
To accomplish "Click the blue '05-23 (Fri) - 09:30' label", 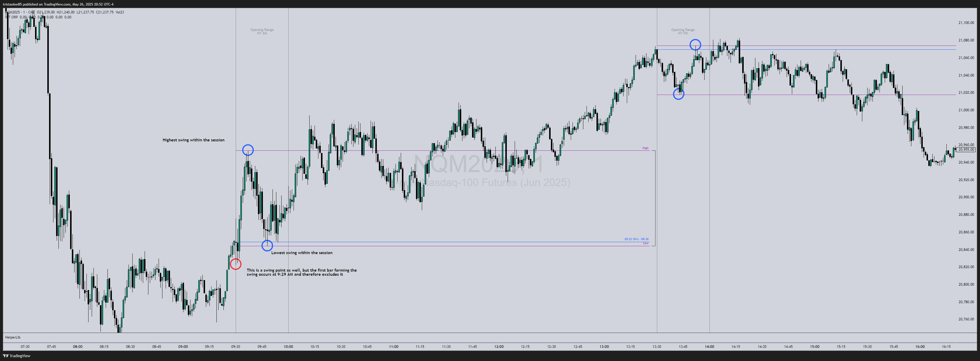I will [636, 239].
